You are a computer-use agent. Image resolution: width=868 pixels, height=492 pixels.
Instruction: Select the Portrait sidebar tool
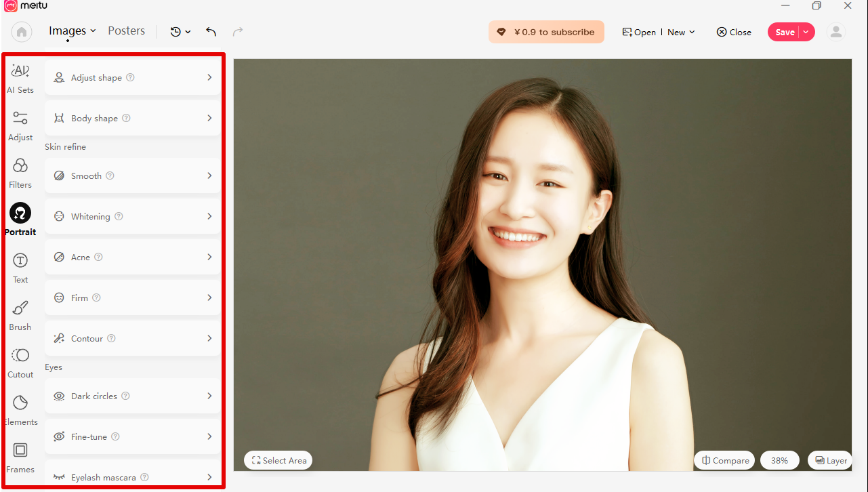[x=20, y=220]
